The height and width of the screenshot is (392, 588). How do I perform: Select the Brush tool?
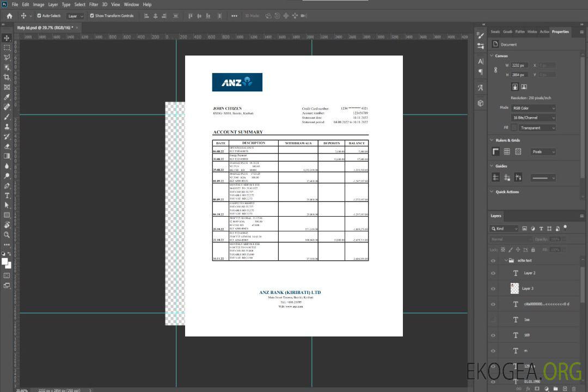[7, 117]
